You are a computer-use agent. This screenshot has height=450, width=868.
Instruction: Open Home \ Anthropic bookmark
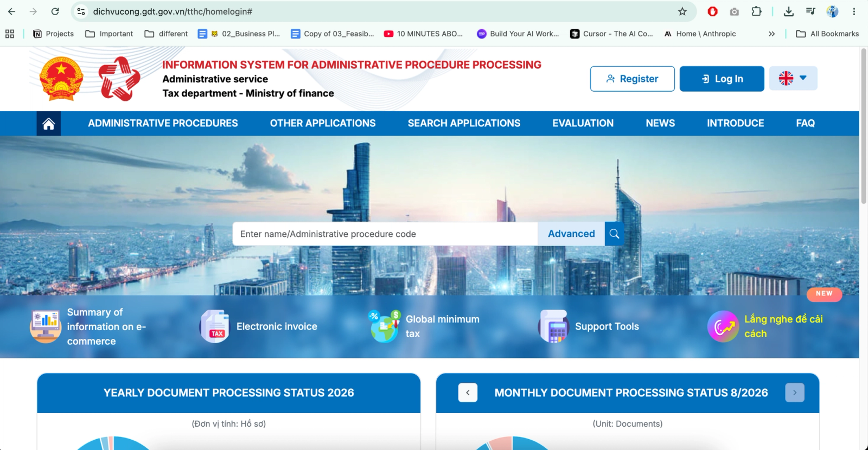pyautogui.click(x=700, y=34)
